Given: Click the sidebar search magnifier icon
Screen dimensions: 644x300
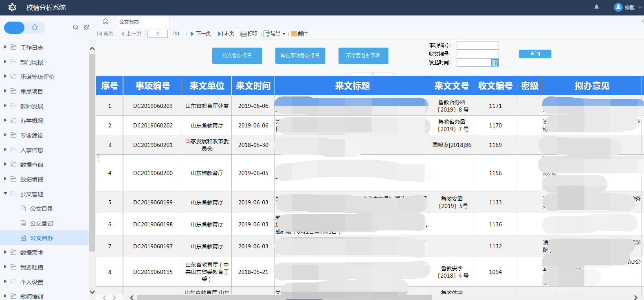Looking at the screenshot, I should coord(75,27).
